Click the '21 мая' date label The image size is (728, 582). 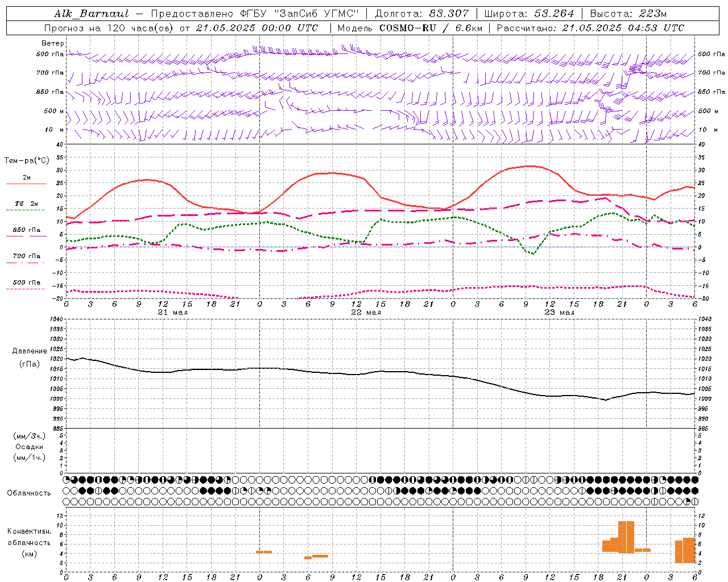point(173,313)
